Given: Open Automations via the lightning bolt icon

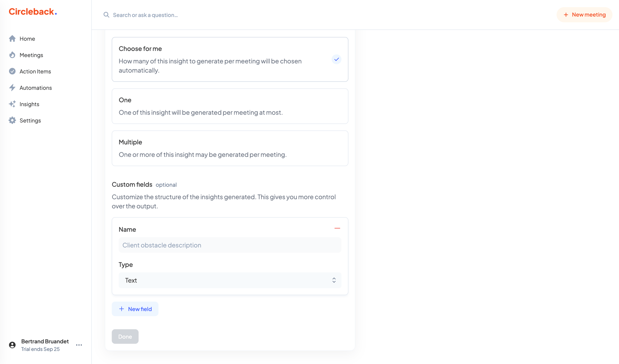Looking at the screenshot, I should tap(12, 87).
